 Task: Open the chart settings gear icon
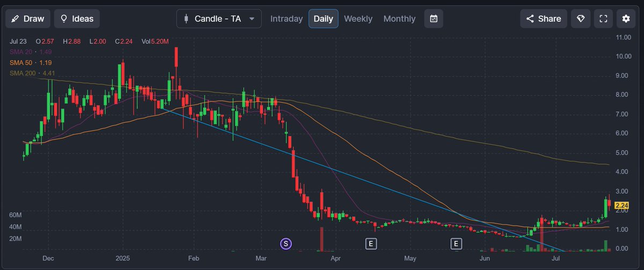(626, 19)
